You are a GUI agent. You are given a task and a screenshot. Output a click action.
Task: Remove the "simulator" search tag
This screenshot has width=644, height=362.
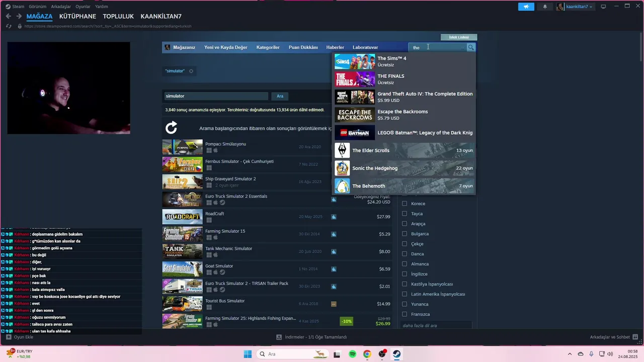[191, 71]
